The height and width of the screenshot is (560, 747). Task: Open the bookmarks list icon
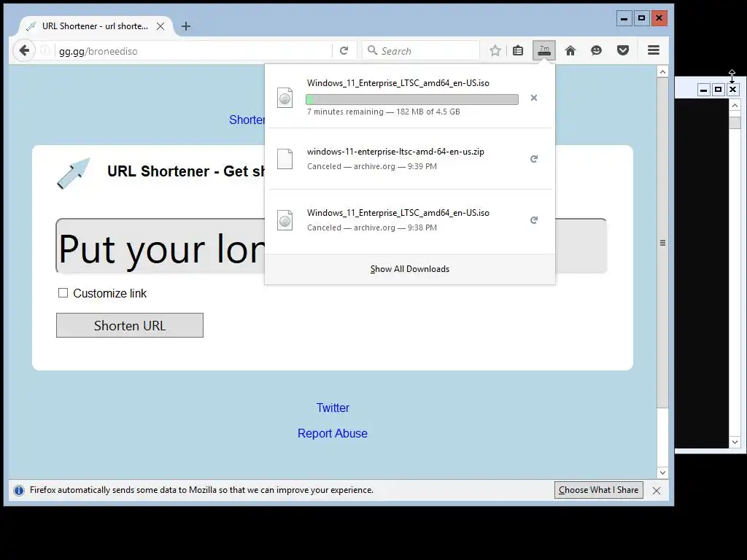(x=518, y=50)
